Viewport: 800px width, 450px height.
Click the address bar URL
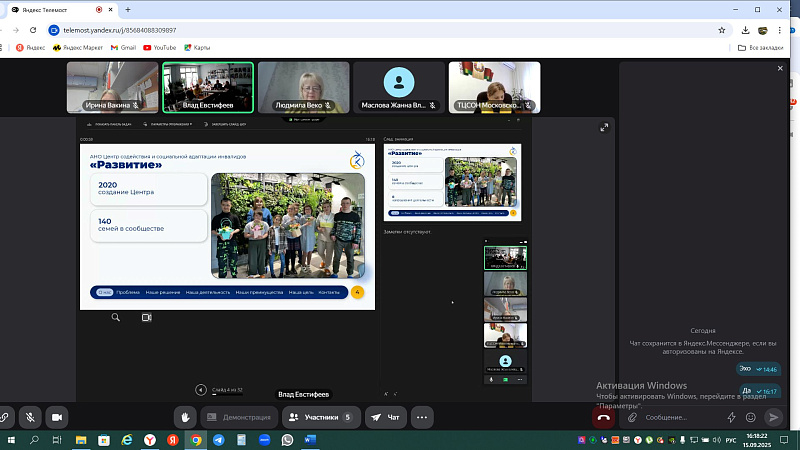tap(120, 30)
